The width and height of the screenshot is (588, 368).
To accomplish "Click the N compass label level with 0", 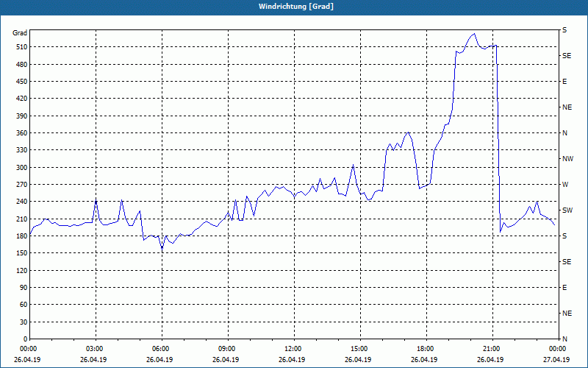I will point(564,339).
